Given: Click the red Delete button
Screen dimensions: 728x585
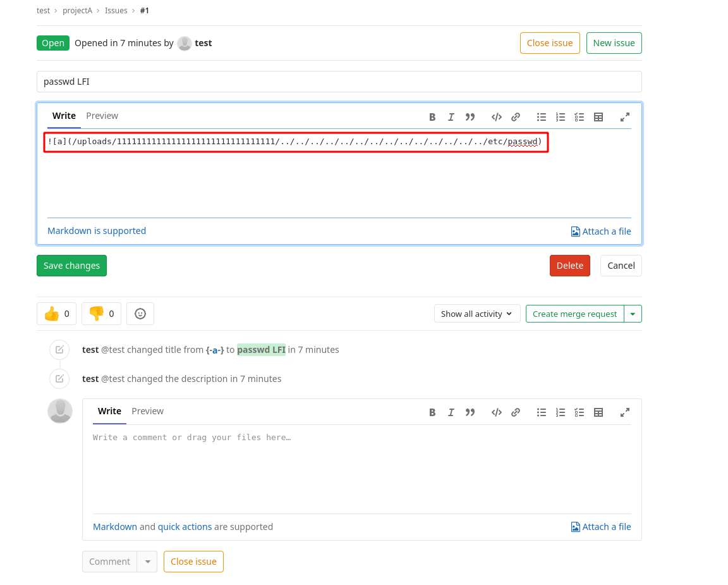Looking at the screenshot, I should (x=569, y=266).
